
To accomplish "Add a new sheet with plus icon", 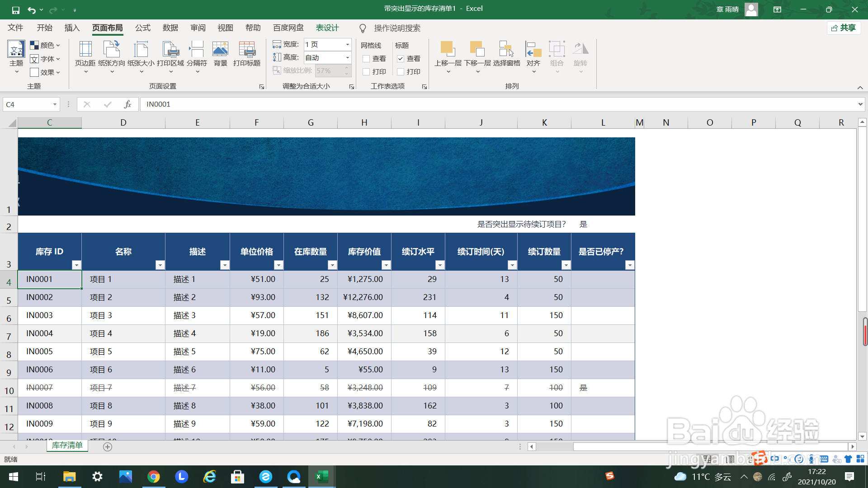I will tap(108, 446).
